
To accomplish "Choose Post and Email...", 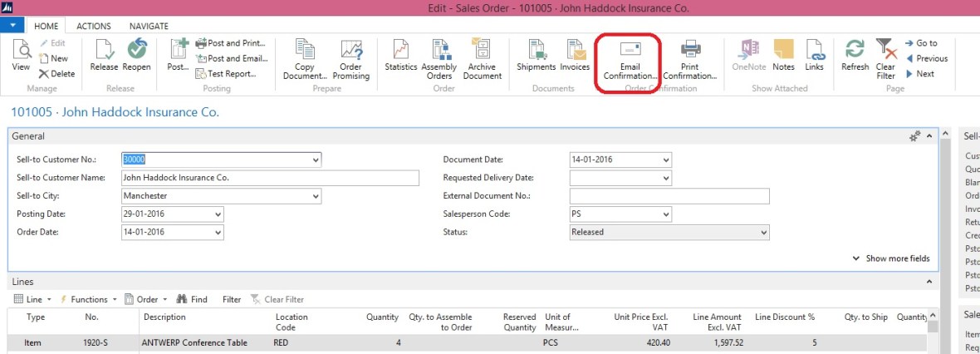I will coord(231,58).
